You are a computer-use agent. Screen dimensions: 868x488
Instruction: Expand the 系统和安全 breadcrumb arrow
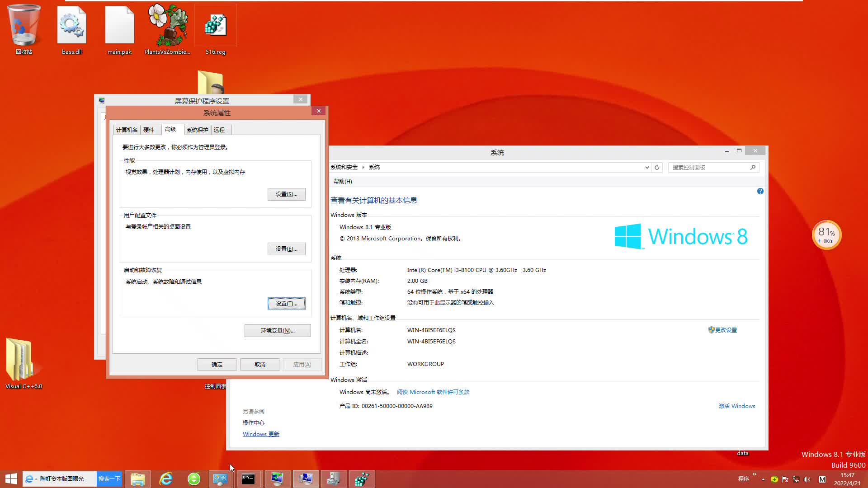tap(363, 167)
